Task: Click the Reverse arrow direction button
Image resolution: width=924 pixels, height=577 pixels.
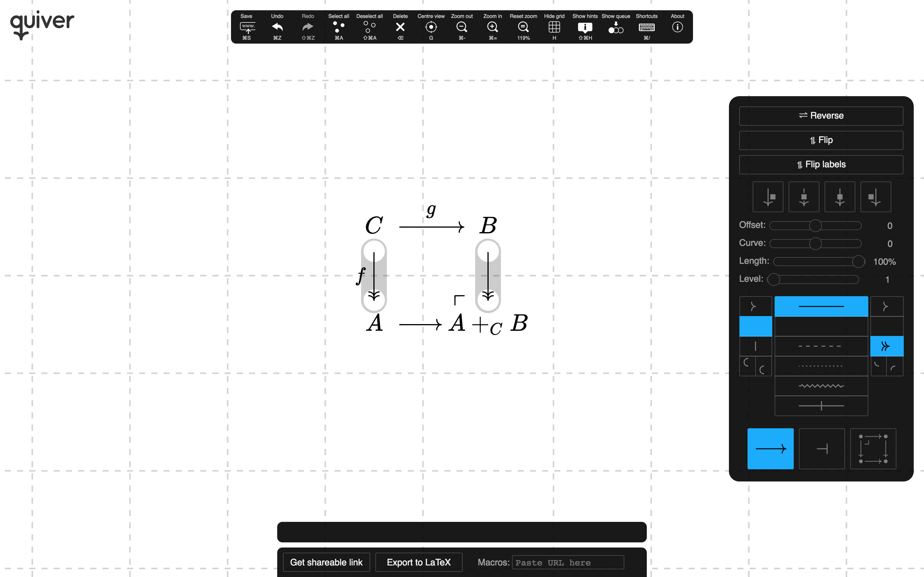Action: coord(821,116)
